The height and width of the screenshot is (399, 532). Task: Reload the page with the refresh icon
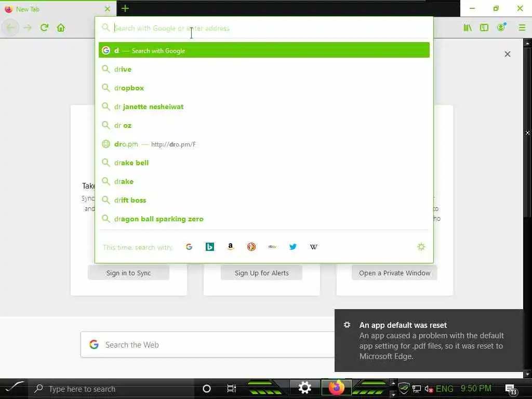click(x=45, y=28)
